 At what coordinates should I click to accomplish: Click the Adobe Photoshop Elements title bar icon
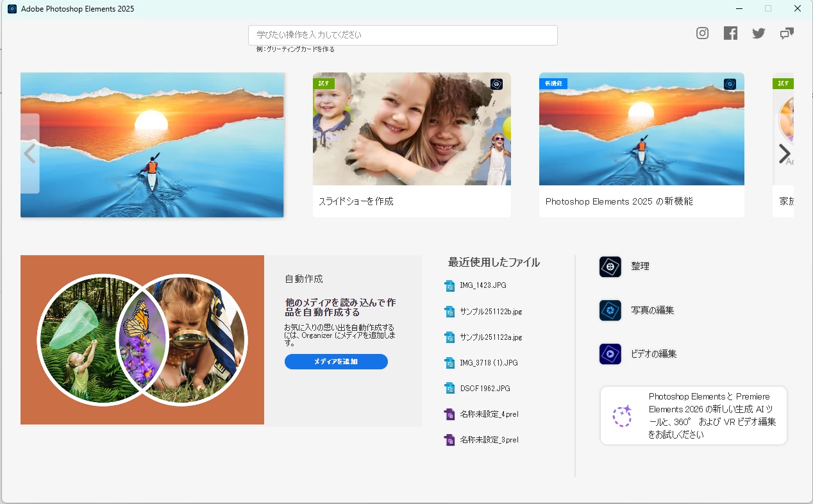[12, 9]
